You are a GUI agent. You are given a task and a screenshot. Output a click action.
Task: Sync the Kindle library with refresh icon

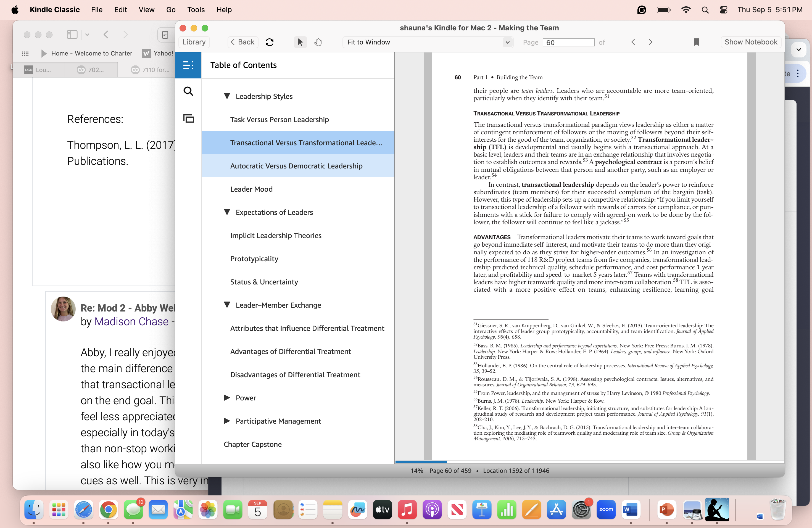click(270, 42)
